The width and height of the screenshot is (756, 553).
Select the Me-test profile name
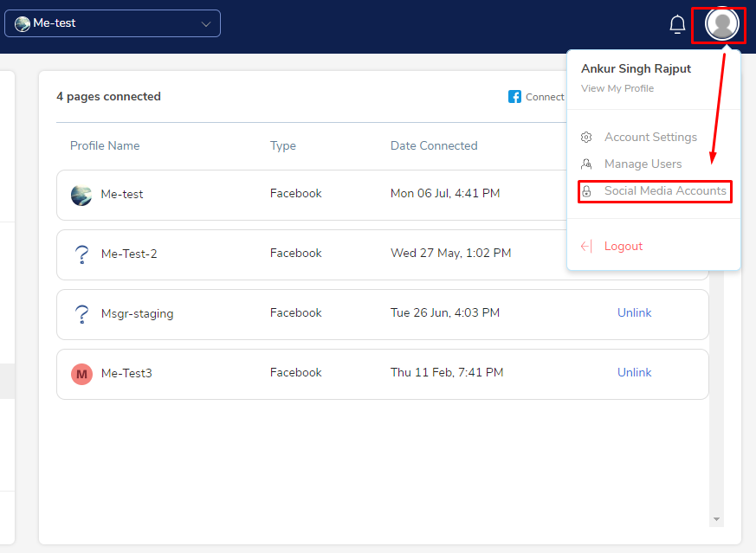[x=122, y=194]
